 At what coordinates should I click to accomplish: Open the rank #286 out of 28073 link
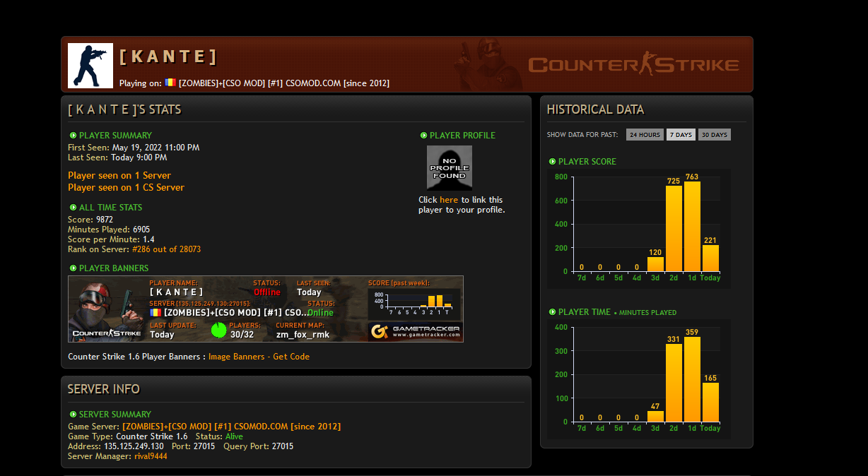(166, 249)
